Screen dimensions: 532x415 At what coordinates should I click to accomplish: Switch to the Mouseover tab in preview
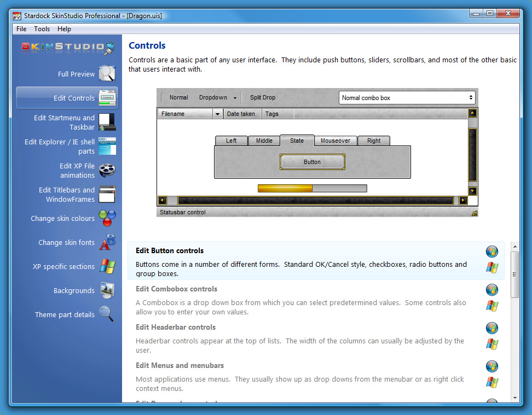[336, 141]
